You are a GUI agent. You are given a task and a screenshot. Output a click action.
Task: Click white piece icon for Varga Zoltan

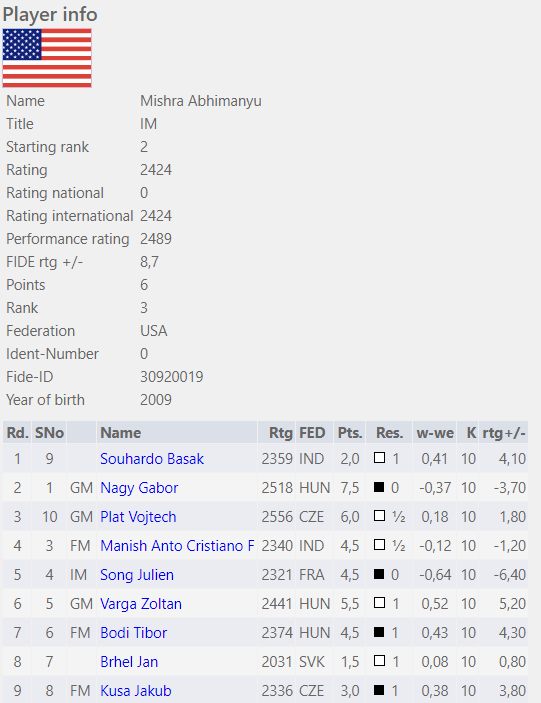click(379, 603)
